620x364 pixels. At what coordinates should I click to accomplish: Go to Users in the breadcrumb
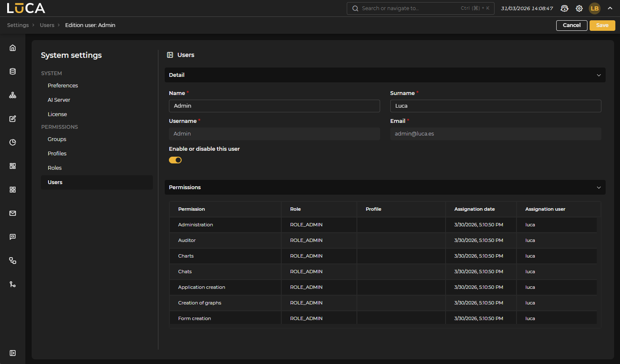coord(47,25)
